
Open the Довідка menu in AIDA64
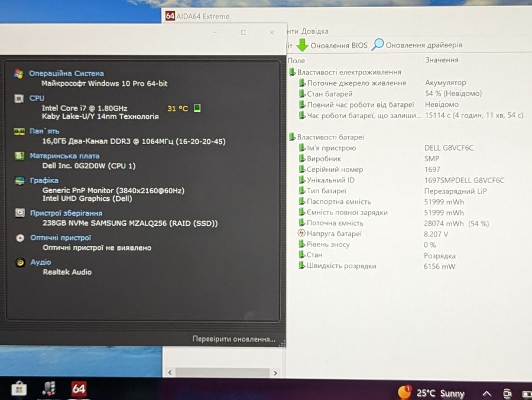coord(314,31)
